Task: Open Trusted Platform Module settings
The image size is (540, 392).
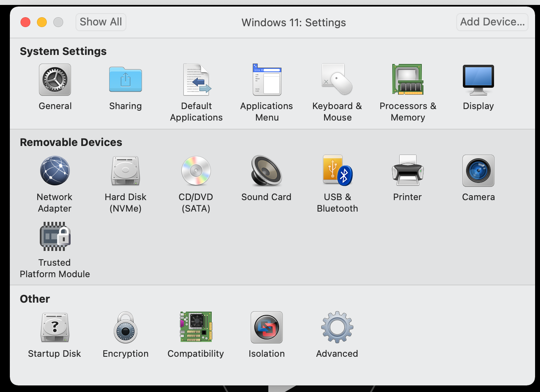Action: click(x=55, y=237)
